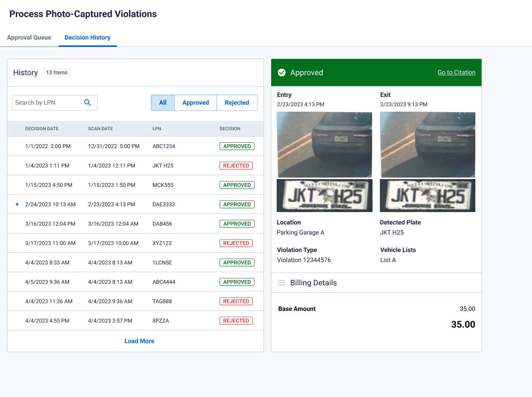Screen dimensions: 532x397
Task: Filter history by Approved decisions
Action: pyautogui.click(x=196, y=103)
